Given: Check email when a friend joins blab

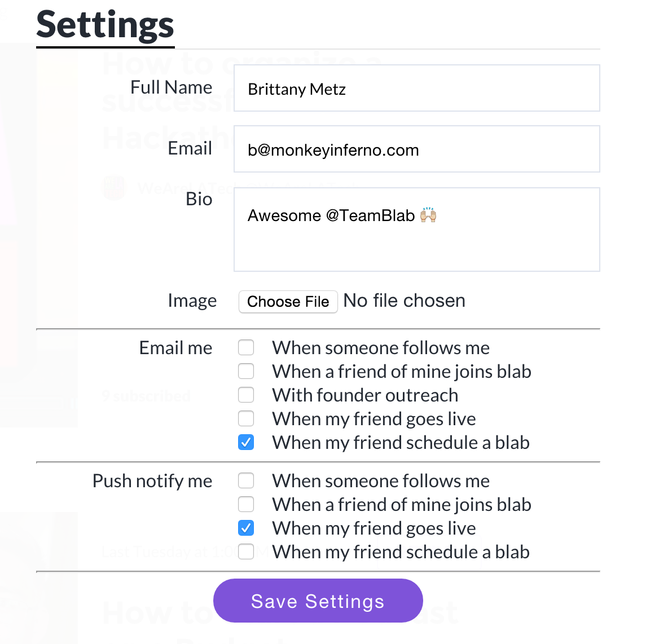Looking at the screenshot, I should (x=246, y=371).
